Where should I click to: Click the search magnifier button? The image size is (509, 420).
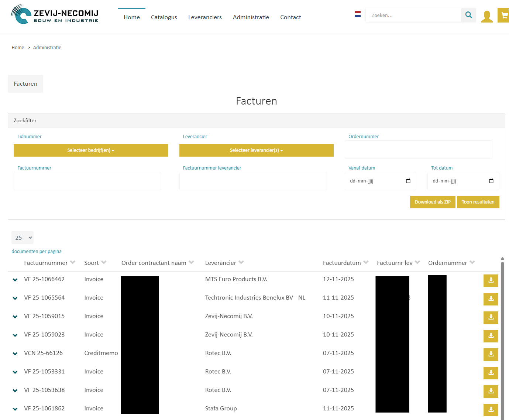click(468, 15)
